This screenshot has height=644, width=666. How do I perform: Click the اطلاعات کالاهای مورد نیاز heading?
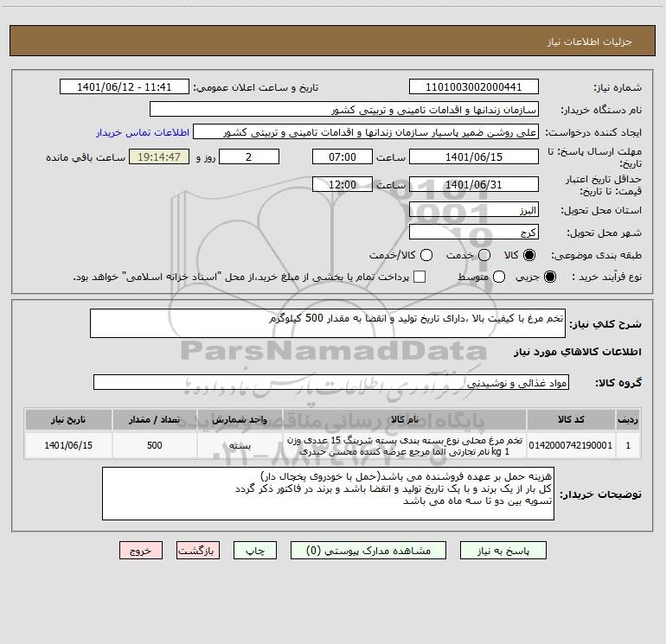click(x=577, y=352)
